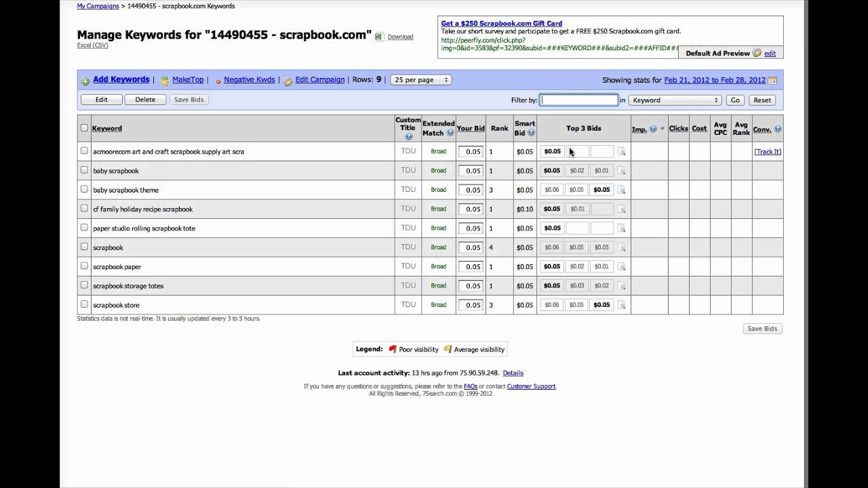The height and width of the screenshot is (488, 868).
Task: Click the Track It link
Action: click(768, 152)
